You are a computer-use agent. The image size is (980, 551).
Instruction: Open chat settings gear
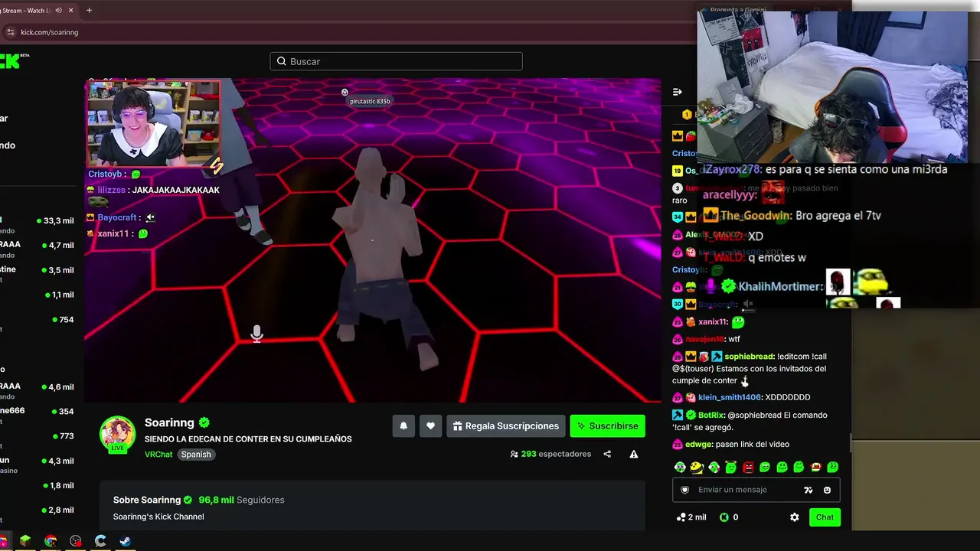[795, 517]
